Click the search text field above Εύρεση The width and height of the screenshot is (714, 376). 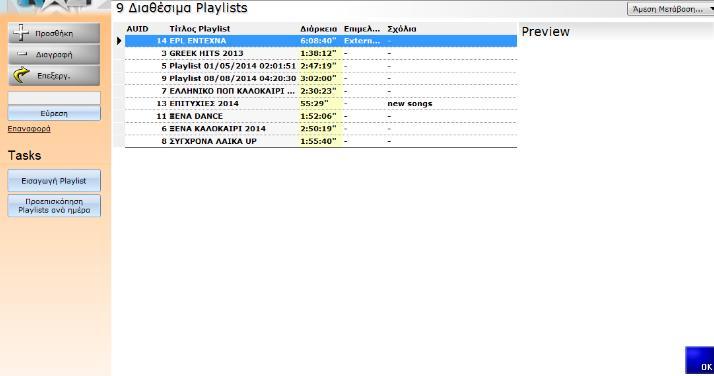(54, 98)
